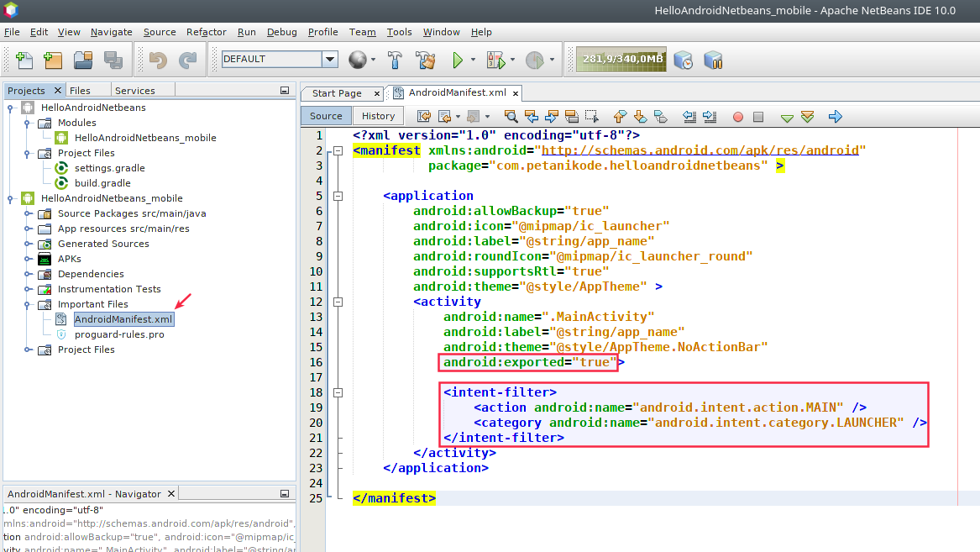Click the History button in the editor
The height and width of the screenshot is (552, 980).
point(377,116)
